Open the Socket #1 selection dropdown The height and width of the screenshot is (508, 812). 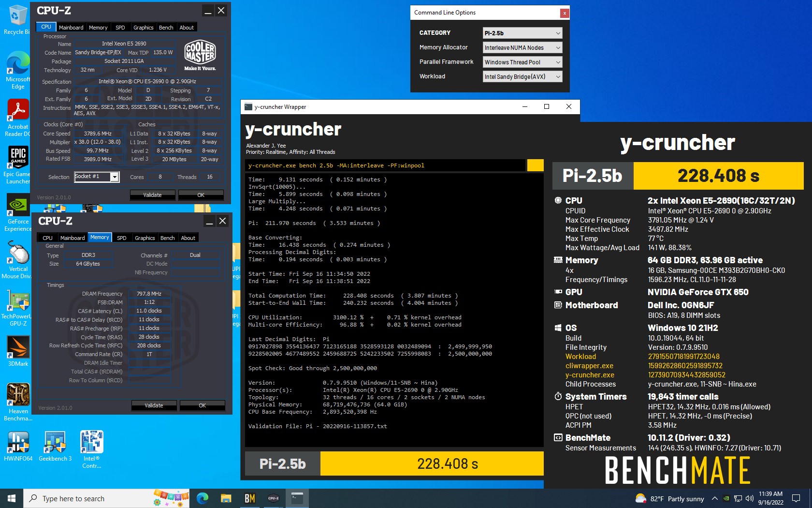pos(97,177)
